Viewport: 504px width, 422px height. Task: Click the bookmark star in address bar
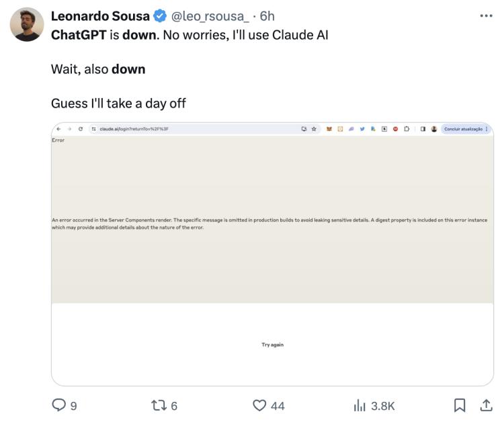coord(314,129)
